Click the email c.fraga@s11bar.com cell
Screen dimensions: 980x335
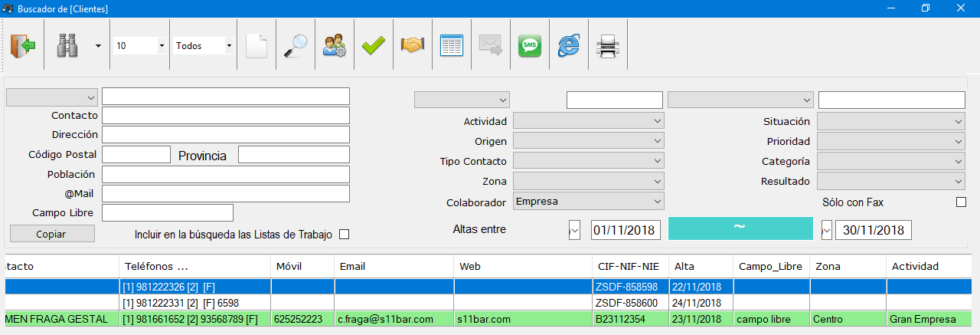[394, 318]
